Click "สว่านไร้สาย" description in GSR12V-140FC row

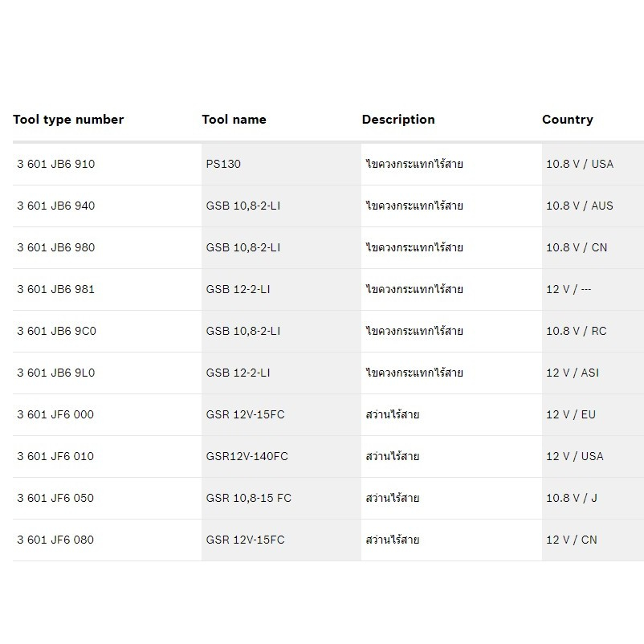tap(393, 456)
